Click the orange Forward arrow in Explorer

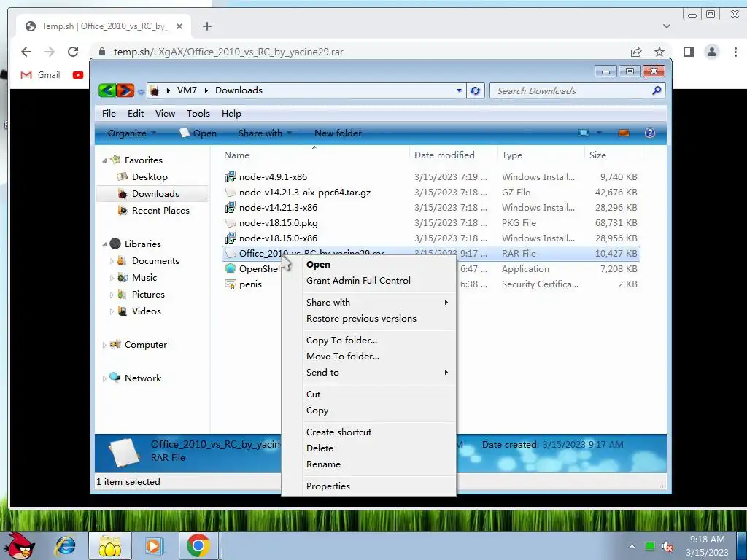125,90
